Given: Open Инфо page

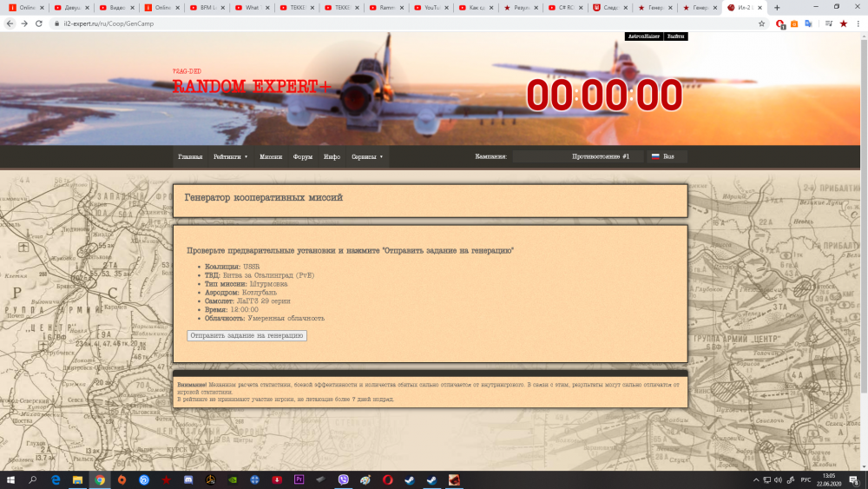Looking at the screenshot, I should pyautogui.click(x=332, y=156).
